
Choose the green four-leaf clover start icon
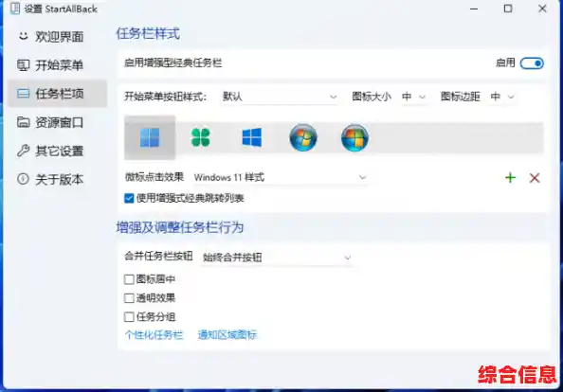click(200, 137)
